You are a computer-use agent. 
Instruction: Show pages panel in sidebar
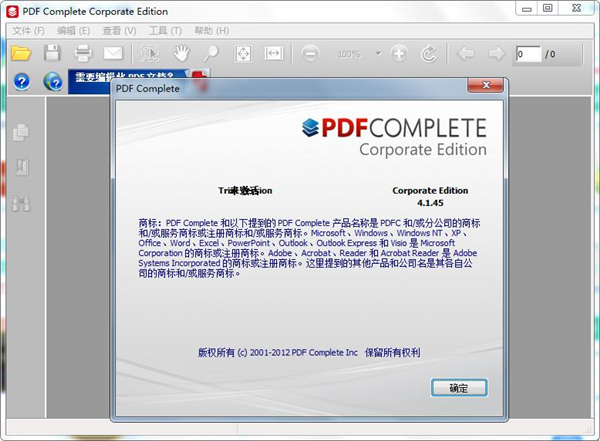(21, 132)
